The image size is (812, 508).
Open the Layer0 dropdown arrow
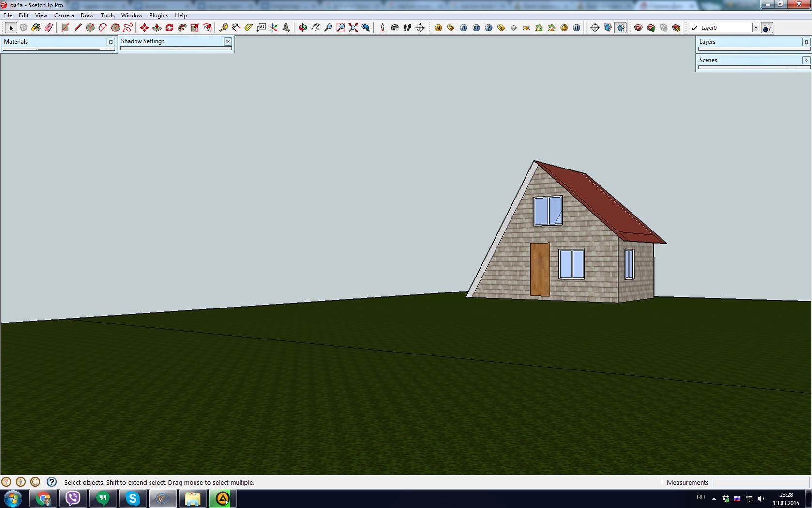pos(756,28)
